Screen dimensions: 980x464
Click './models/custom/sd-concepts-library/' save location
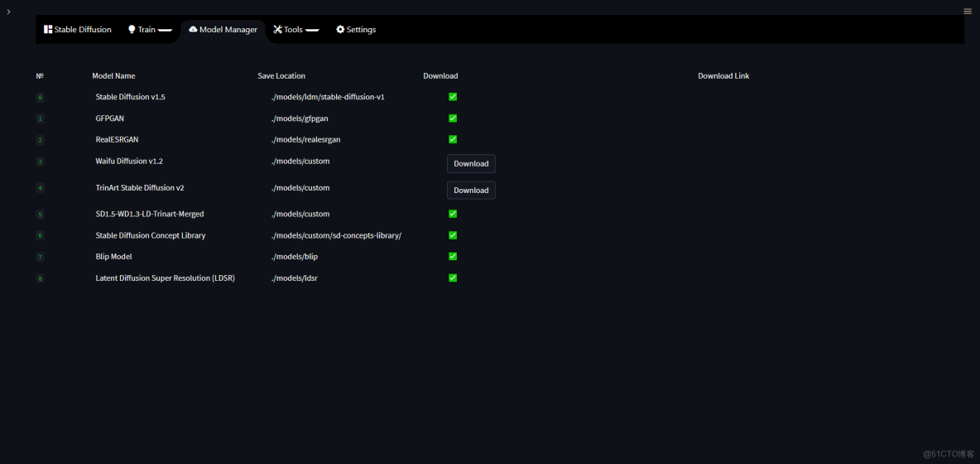[336, 235]
